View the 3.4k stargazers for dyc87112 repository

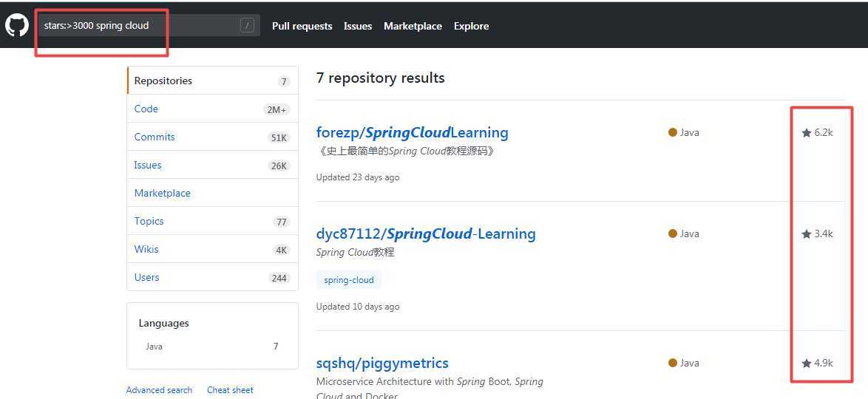(817, 234)
